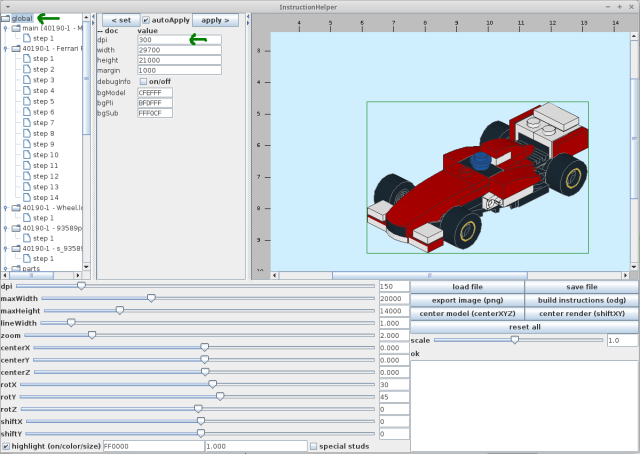Enable the special studs checkbox

point(313,446)
